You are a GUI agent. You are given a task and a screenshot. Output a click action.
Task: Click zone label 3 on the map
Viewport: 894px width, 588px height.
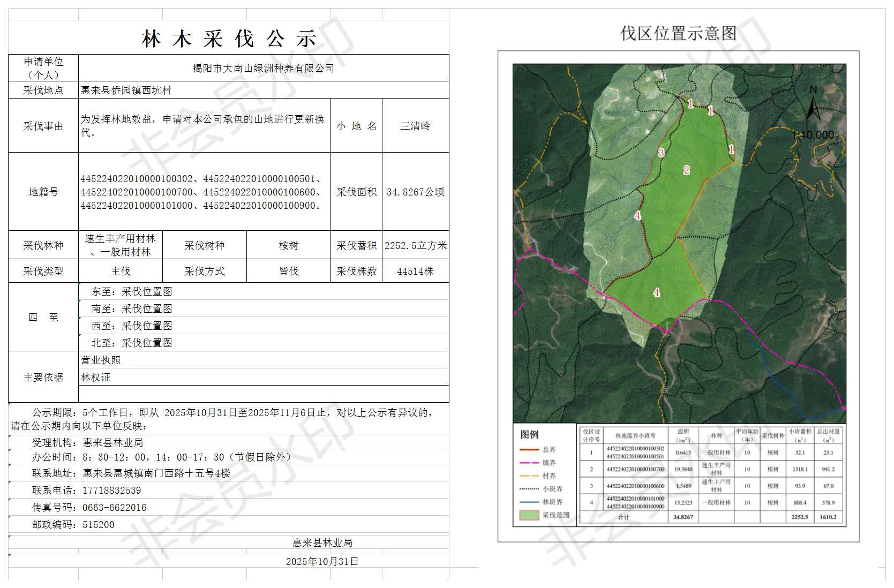(x=662, y=153)
